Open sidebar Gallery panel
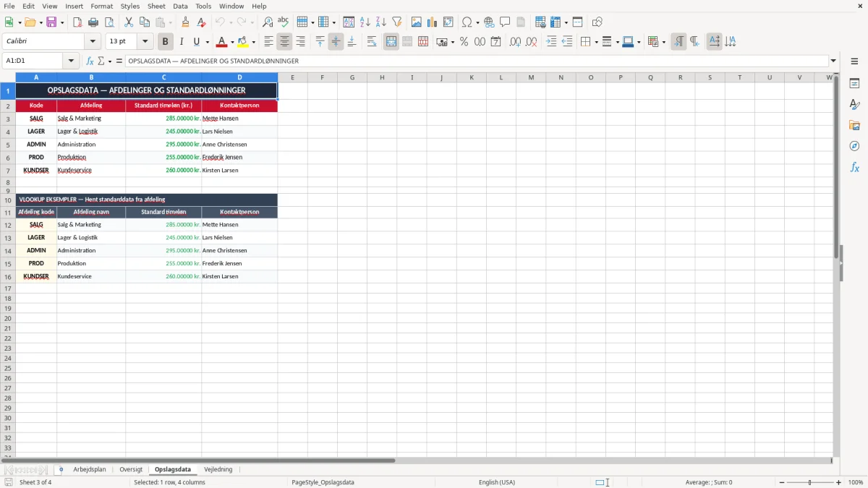 tap(854, 125)
